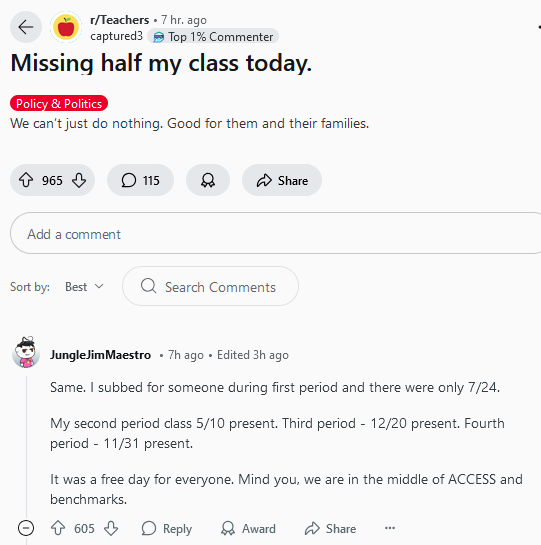The image size is (541, 545).
Task: Focus the Search Comments box
Action: click(210, 286)
